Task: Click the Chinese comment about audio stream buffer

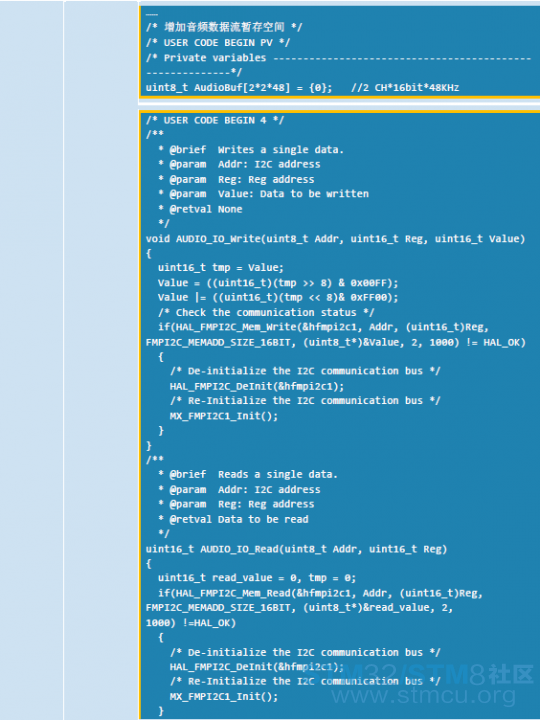Action: click(x=224, y=27)
